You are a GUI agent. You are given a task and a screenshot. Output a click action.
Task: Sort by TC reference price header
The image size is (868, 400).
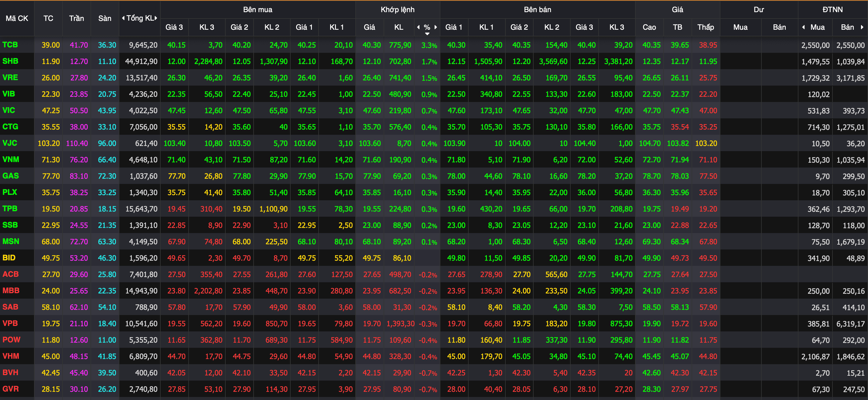click(48, 19)
